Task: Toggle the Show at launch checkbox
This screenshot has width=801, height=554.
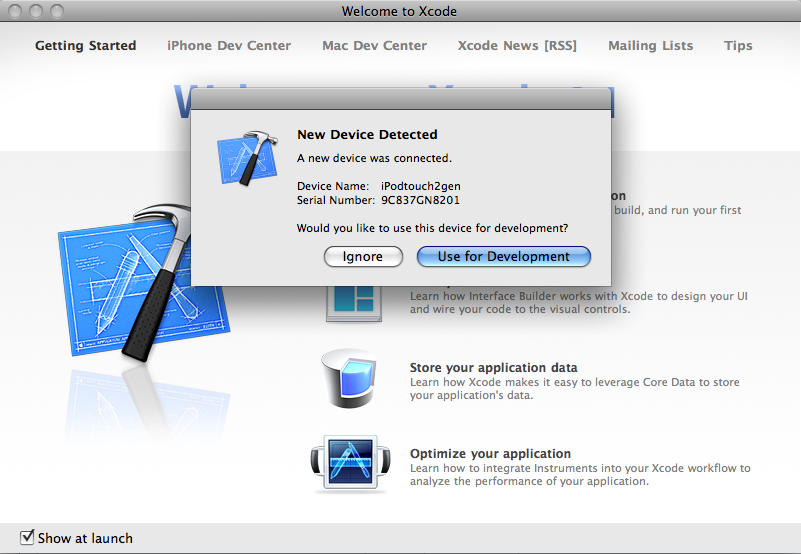Action: click(27, 537)
